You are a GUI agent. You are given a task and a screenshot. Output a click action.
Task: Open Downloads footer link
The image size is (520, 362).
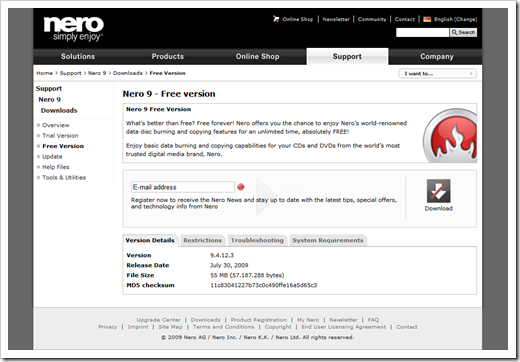pos(205,320)
